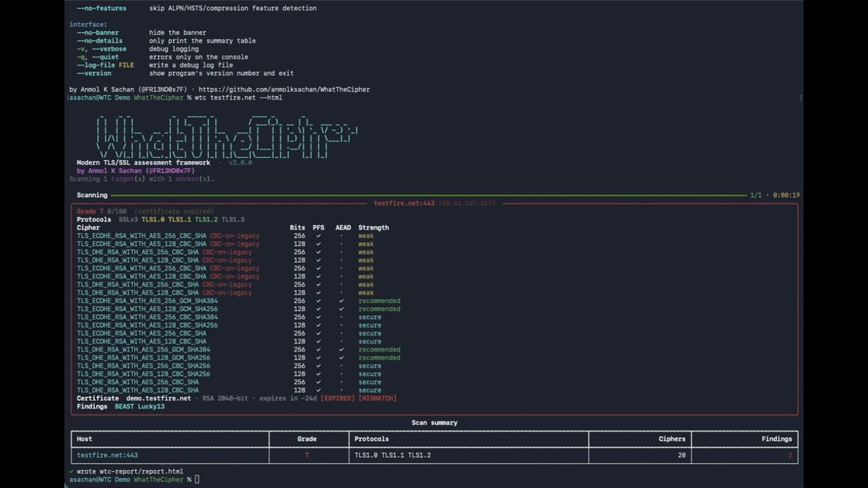Screen dimensions: 868x488
Task: Click the Host column header in summary
Action: (x=84, y=439)
